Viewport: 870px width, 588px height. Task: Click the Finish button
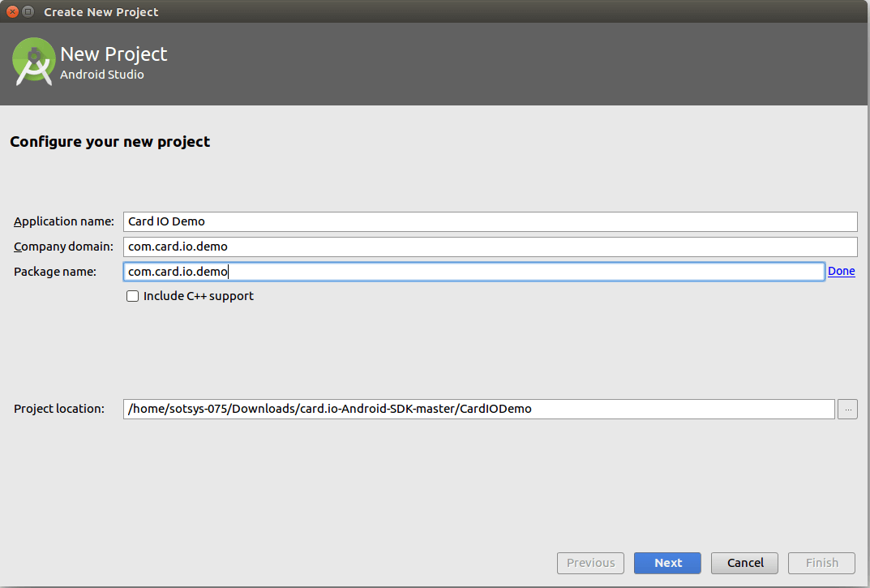click(821, 563)
